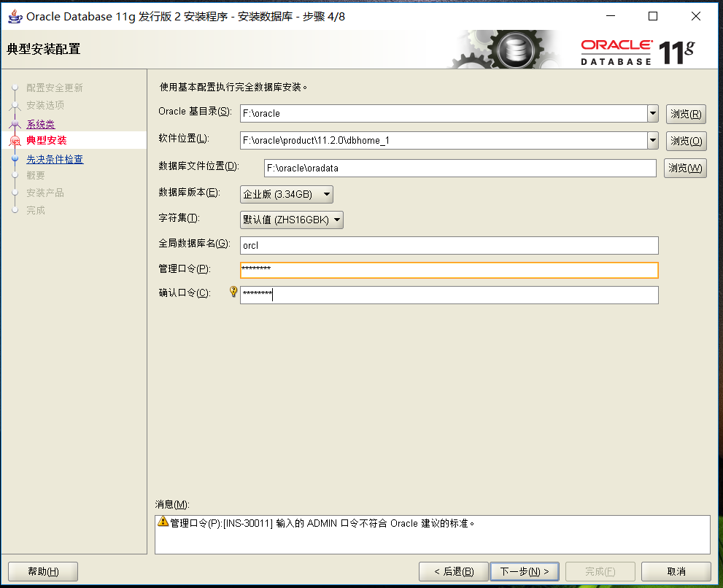The image size is (723, 588).
Task: Click the 概要 step label
Action: (36, 175)
